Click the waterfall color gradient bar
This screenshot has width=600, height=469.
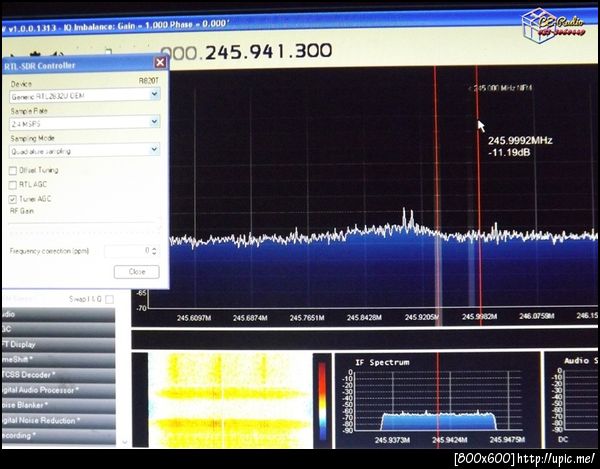point(322,400)
